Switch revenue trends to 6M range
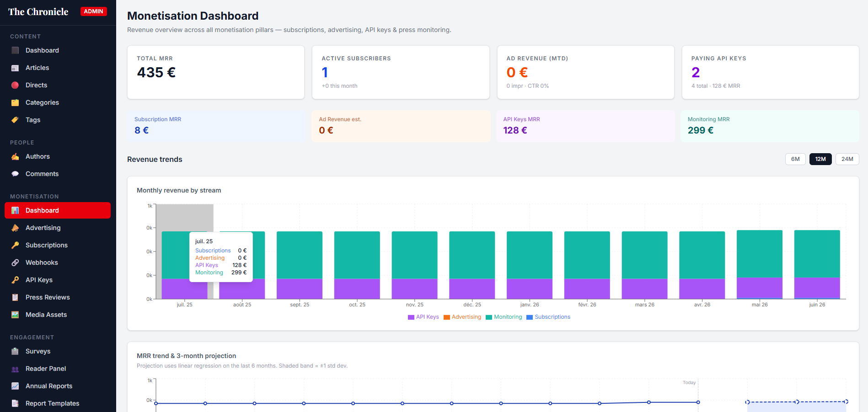Image resolution: width=868 pixels, height=412 pixels. point(795,159)
